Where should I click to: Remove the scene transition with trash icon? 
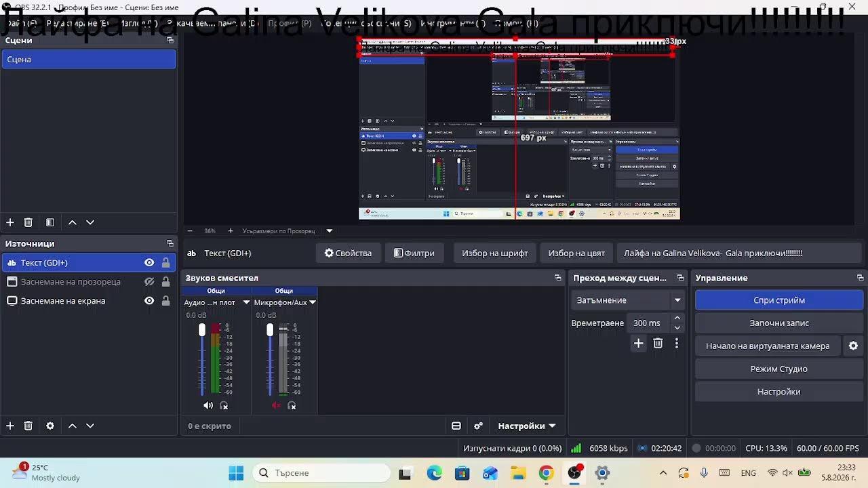[658, 344]
